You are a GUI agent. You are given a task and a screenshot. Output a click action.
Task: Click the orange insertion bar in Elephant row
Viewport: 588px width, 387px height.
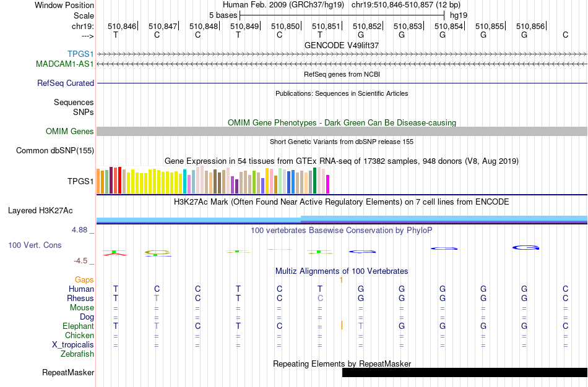tap(342, 325)
